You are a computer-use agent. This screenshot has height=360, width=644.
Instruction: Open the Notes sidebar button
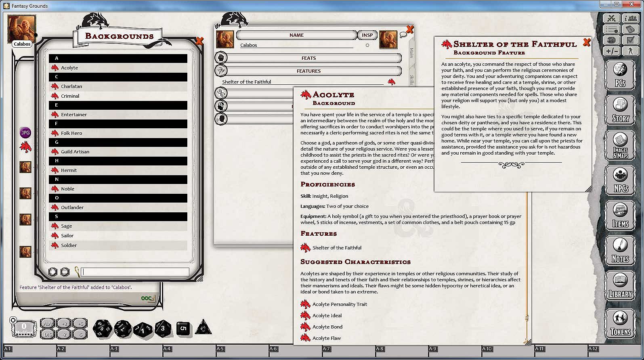point(620,251)
